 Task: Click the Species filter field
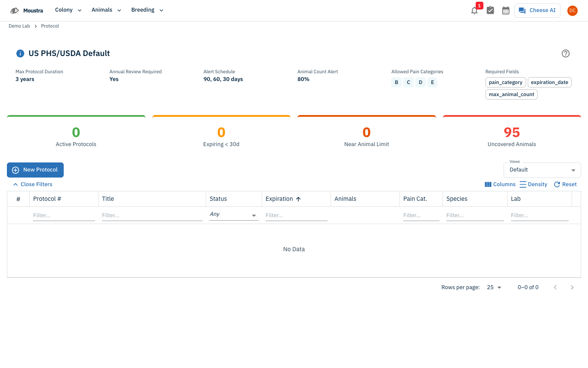[475, 215]
